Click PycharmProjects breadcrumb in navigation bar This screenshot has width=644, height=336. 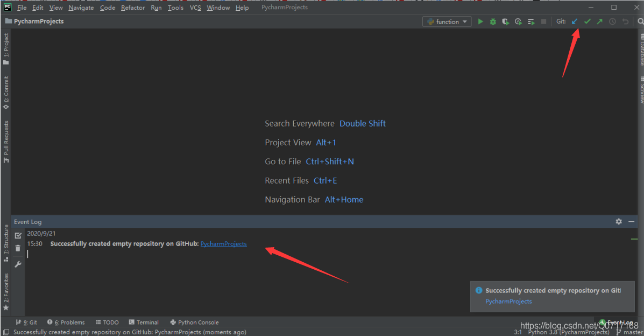click(34, 22)
